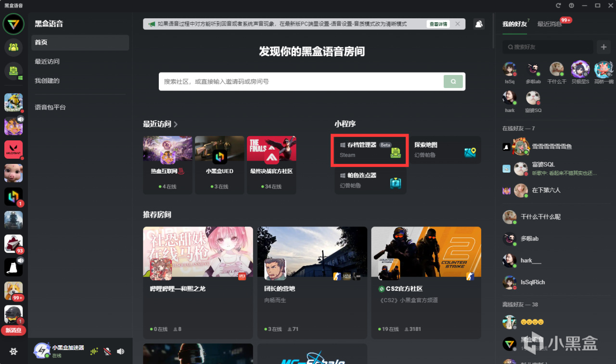Open friend 雪雪雪雪雪鱼 in online list
Screen dimensions: 616x364
pyautogui.click(x=556, y=147)
